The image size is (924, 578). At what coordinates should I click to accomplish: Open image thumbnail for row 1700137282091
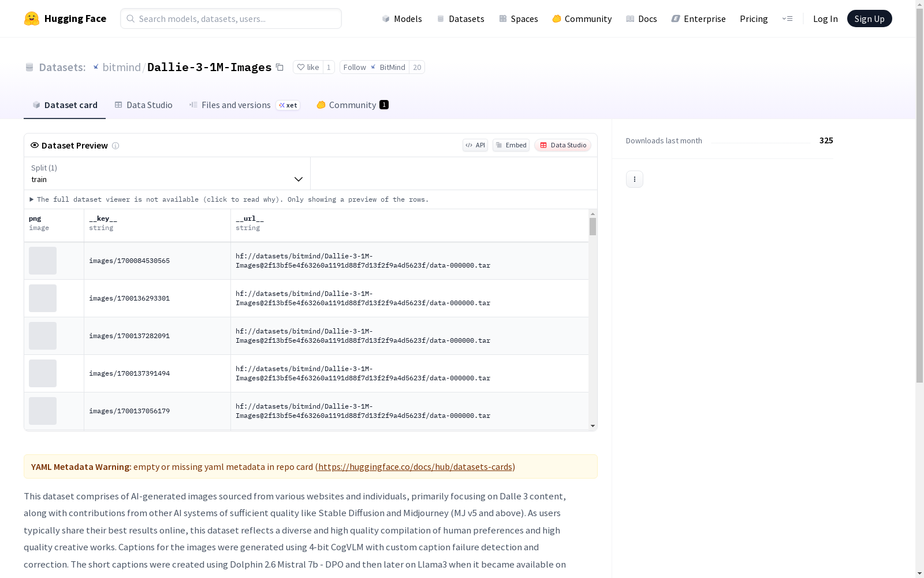coord(43,336)
